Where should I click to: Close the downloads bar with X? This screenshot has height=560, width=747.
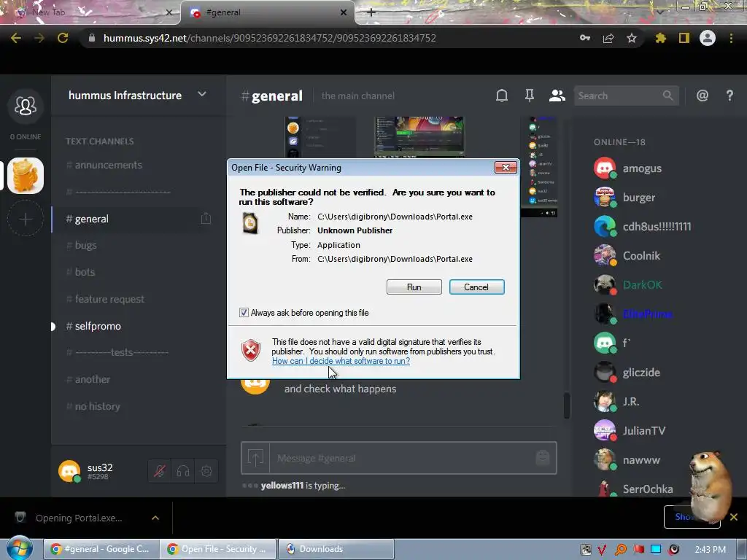tap(734, 517)
